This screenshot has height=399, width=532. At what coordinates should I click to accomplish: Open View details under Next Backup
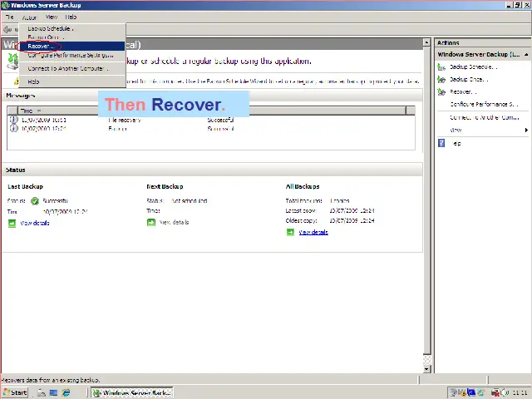click(x=174, y=222)
